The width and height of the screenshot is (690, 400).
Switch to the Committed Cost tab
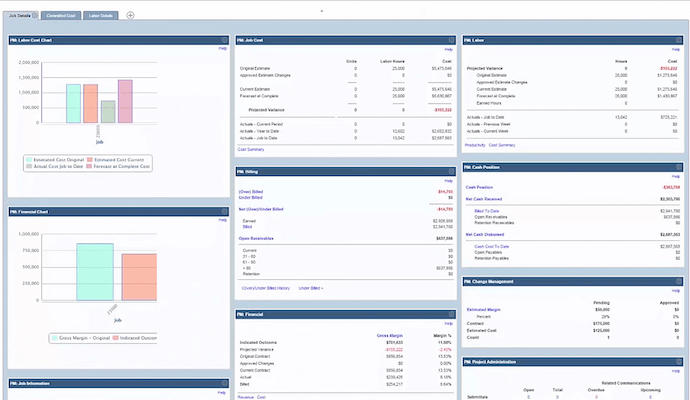click(61, 15)
